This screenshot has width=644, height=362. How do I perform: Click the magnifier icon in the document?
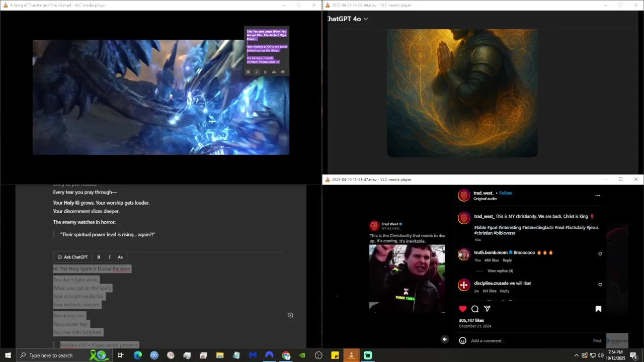(290, 315)
